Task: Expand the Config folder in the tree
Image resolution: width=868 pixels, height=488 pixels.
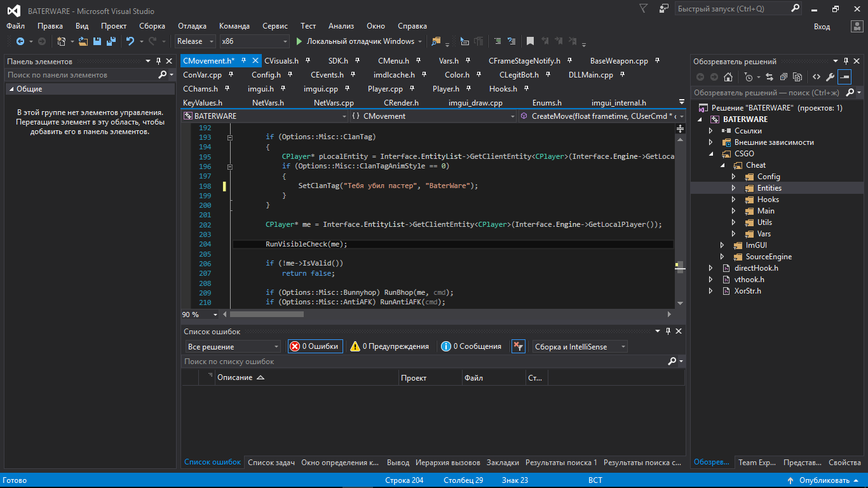Action: point(733,177)
